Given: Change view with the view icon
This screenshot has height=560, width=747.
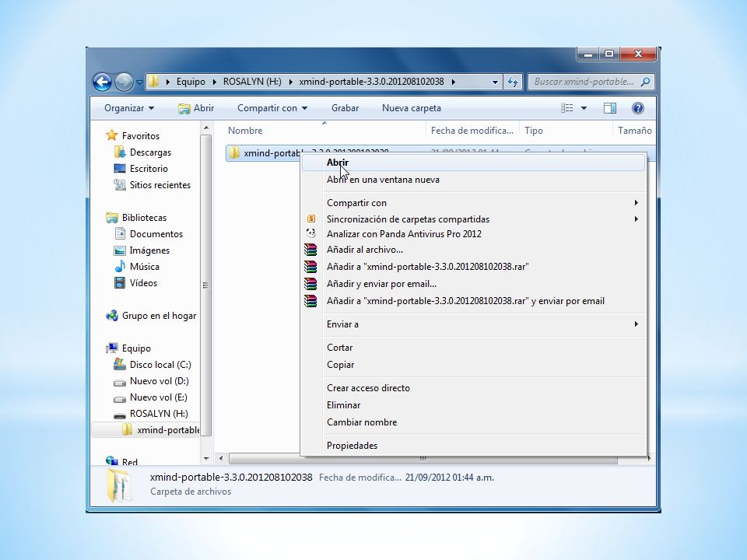Looking at the screenshot, I should tap(566, 108).
